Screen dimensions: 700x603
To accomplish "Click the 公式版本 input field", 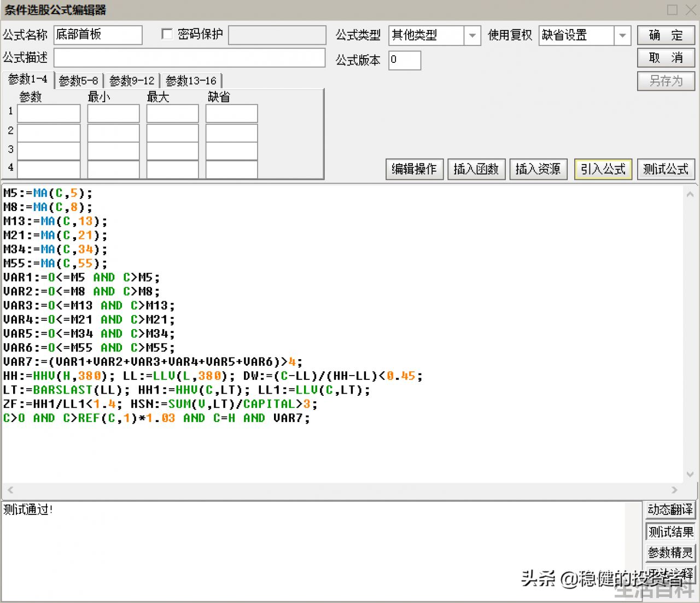I will click(405, 60).
